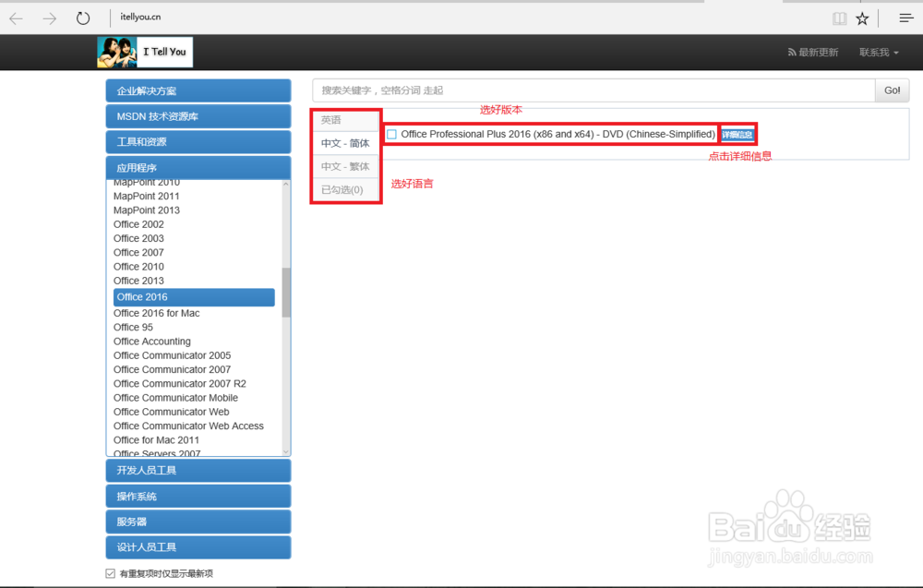Select Office Communicator Web Access
The width and height of the screenshot is (923, 588).
[x=188, y=426]
